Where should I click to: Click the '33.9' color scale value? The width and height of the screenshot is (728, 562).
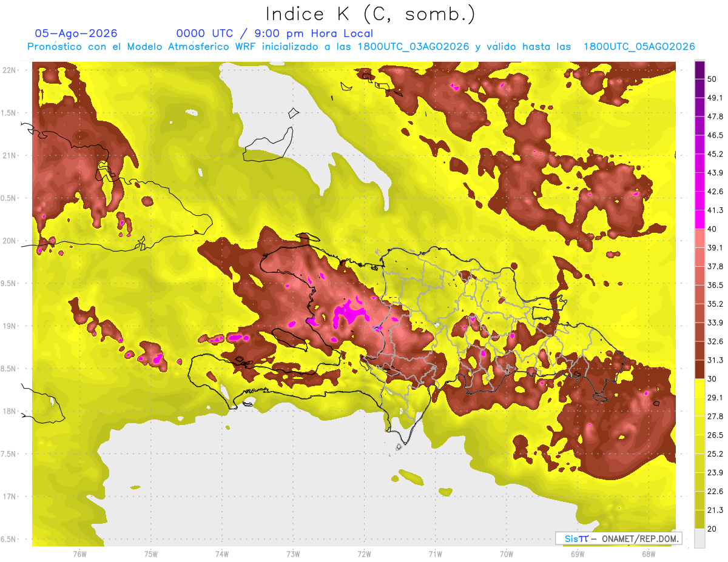715,323
